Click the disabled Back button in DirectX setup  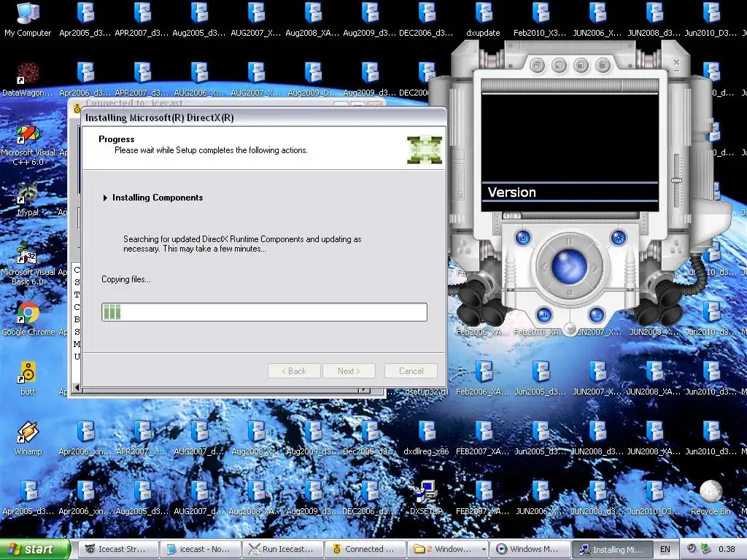(294, 371)
